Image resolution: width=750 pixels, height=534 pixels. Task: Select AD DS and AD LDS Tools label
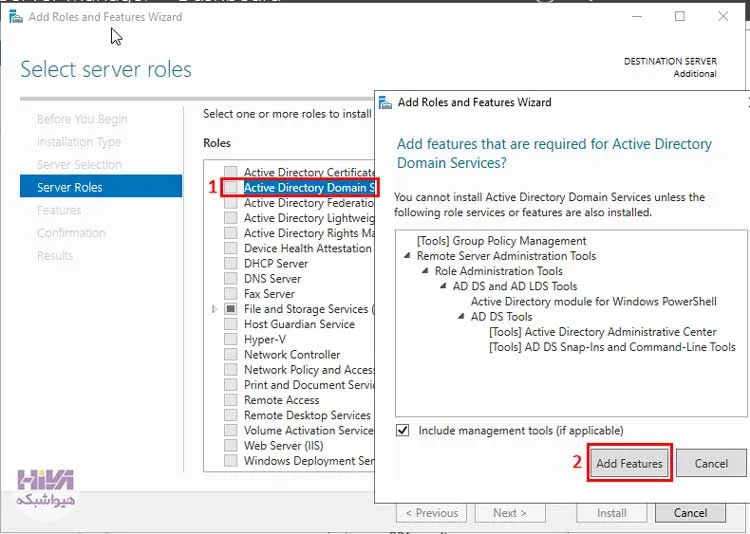pos(515,286)
